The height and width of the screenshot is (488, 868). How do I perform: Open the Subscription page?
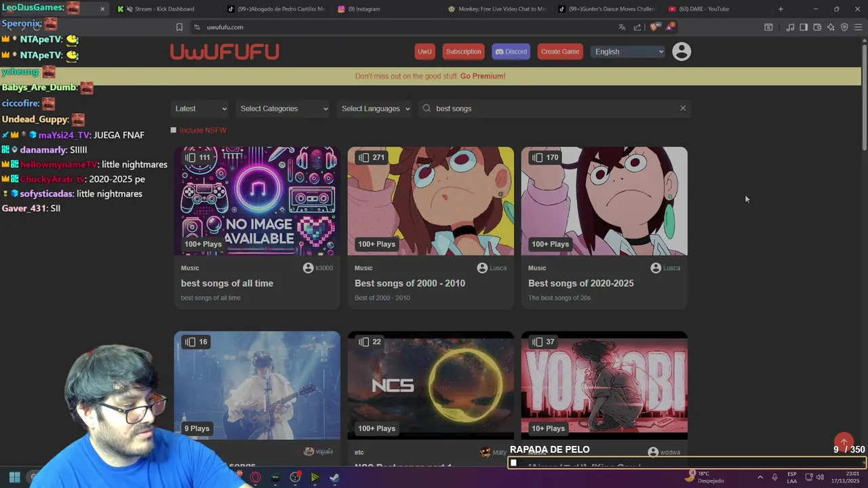pyautogui.click(x=463, y=52)
